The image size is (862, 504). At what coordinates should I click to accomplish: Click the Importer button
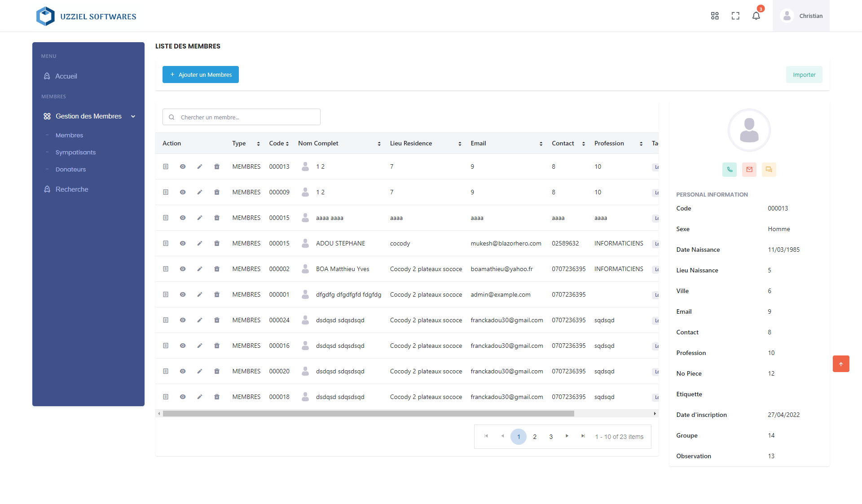pyautogui.click(x=804, y=75)
